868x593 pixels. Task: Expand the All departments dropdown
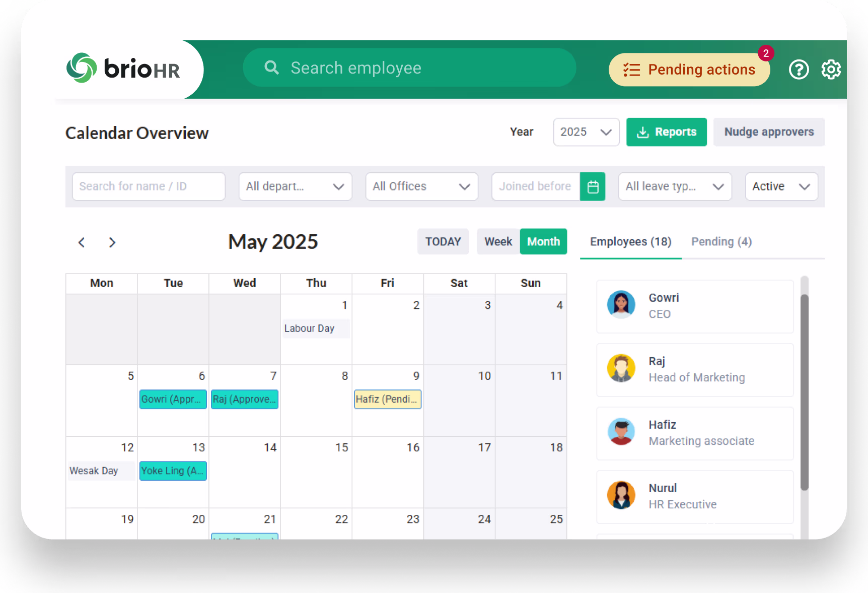point(295,187)
